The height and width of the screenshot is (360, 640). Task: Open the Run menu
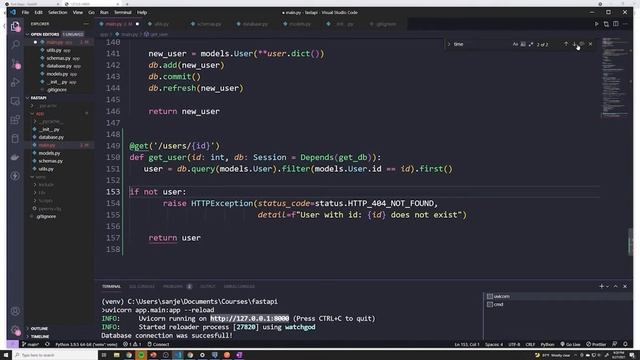point(104,12)
